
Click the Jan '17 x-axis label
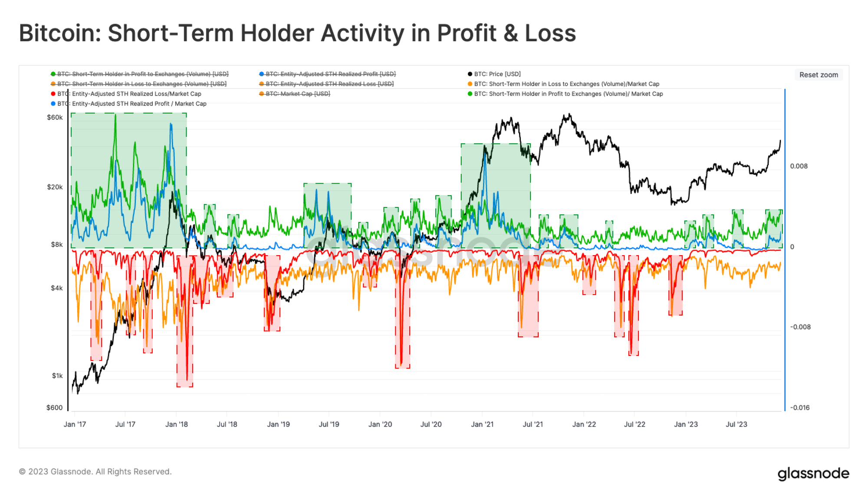pyautogui.click(x=75, y=424)
